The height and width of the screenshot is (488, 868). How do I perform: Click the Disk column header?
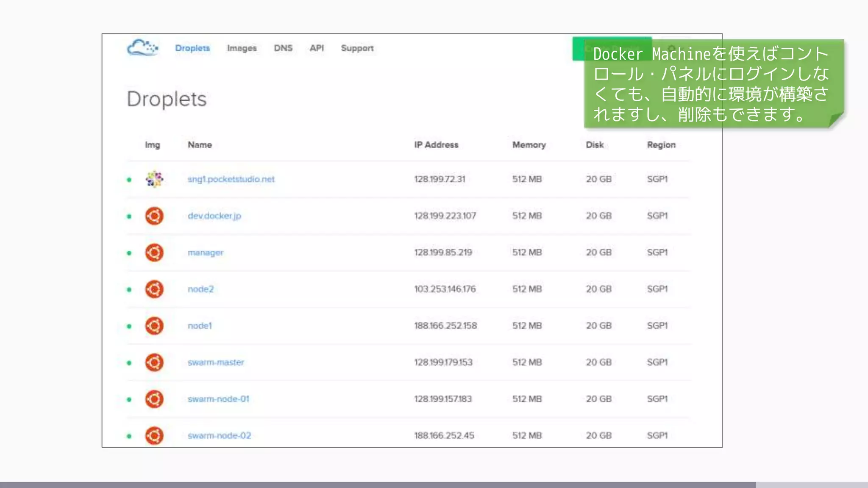[x=595, y=145]
